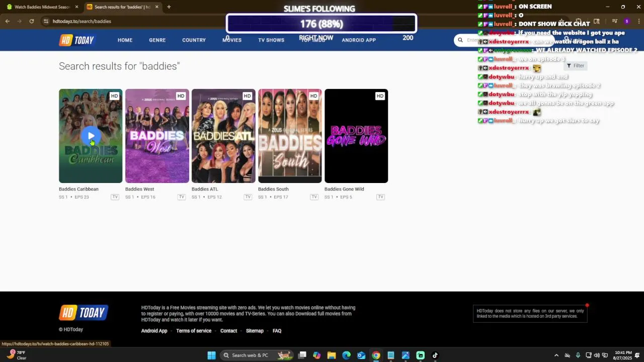Open the Windows Start menu

pos(211,355)
